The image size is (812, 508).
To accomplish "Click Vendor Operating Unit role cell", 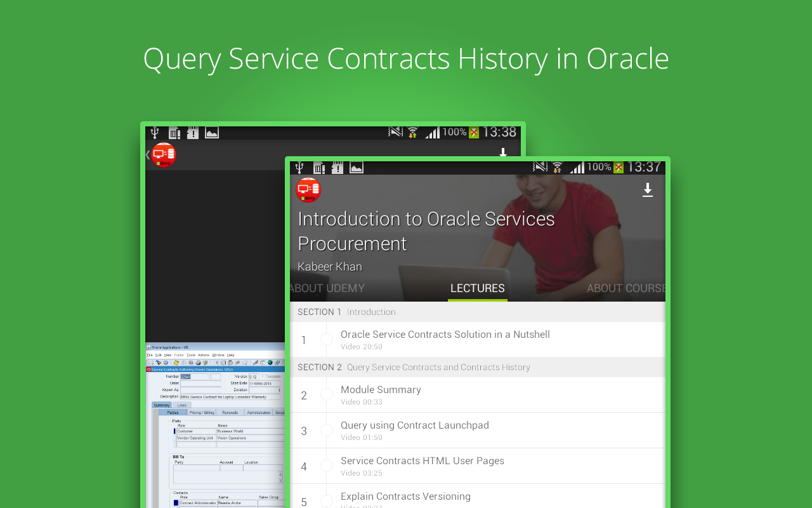I will tap(196, 438).
